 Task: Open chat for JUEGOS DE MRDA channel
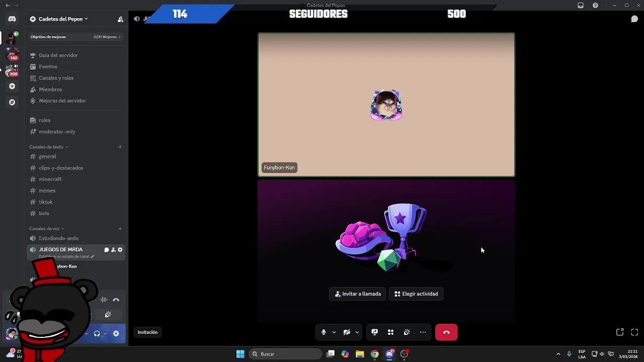[x=106, y=250]
